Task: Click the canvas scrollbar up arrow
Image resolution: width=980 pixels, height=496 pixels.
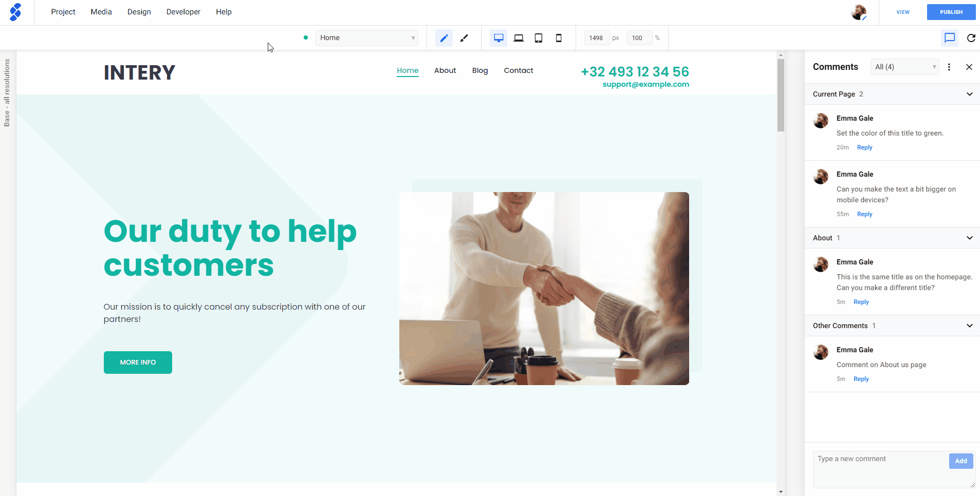Action: (781, 54)
